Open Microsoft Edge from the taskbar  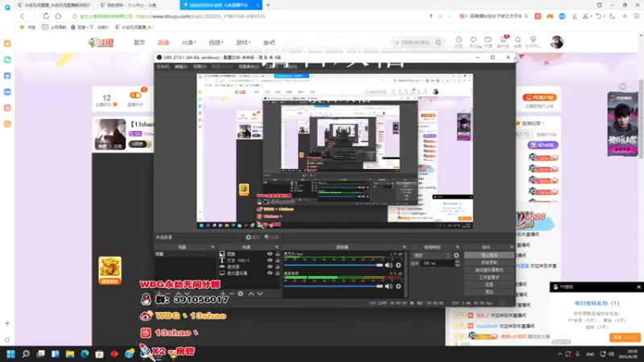(x=85, y=354)
